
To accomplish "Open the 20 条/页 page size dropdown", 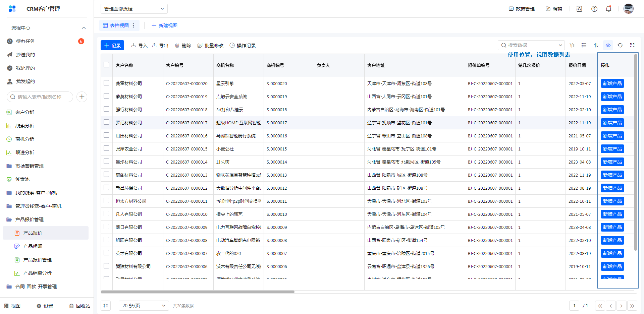I will pyautogui.click(x=144, y=306).
